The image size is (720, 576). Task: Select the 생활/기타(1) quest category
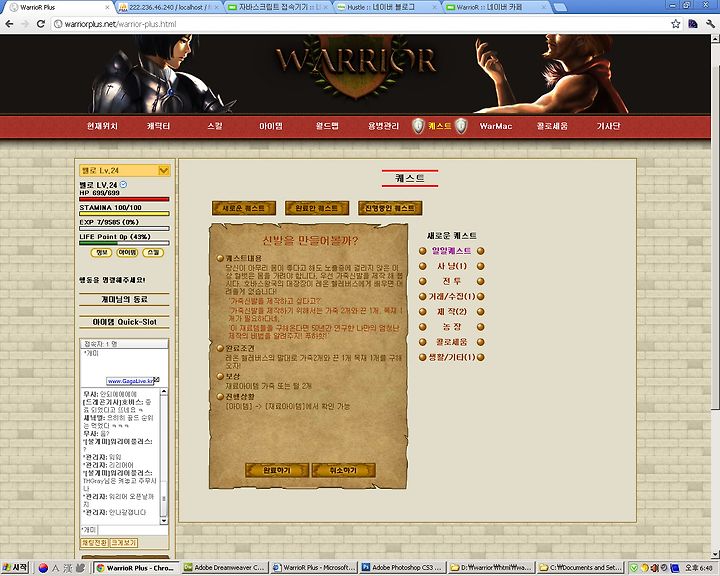[x=452, y=357]
